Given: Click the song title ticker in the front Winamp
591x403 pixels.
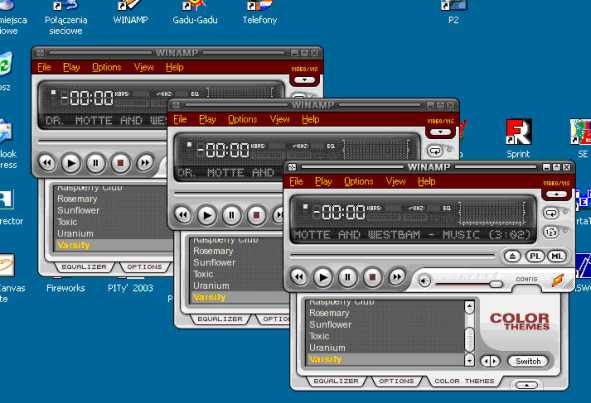Looking at the screenshot, I should [412, 235].
